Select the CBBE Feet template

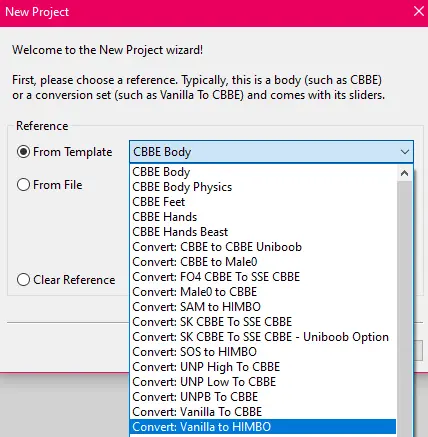[x=263, y=202]
